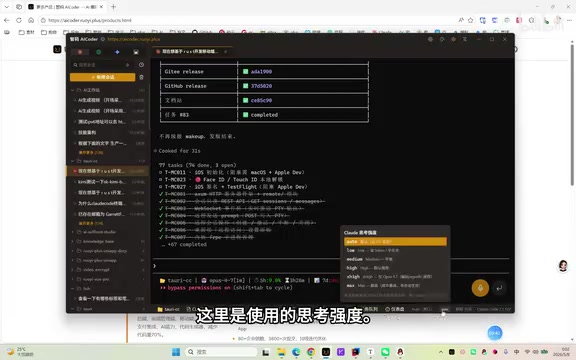
Task: Click the blue round floating button on webpage
Action: [495, 333]
